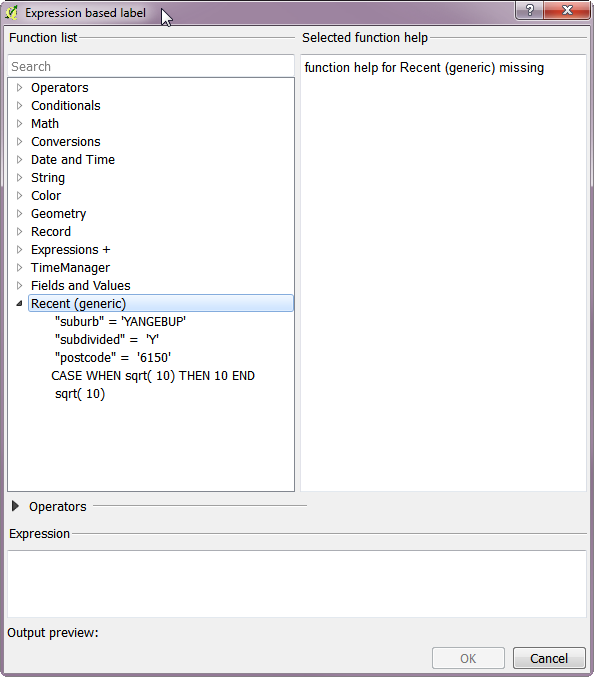Select the Conversions category
The width and height of the screenshot is (594, 677).
66,142
